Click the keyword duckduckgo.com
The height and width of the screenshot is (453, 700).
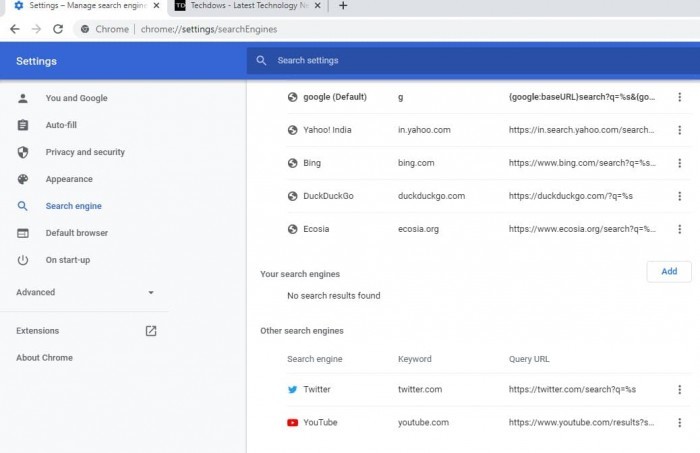point(431,196)
